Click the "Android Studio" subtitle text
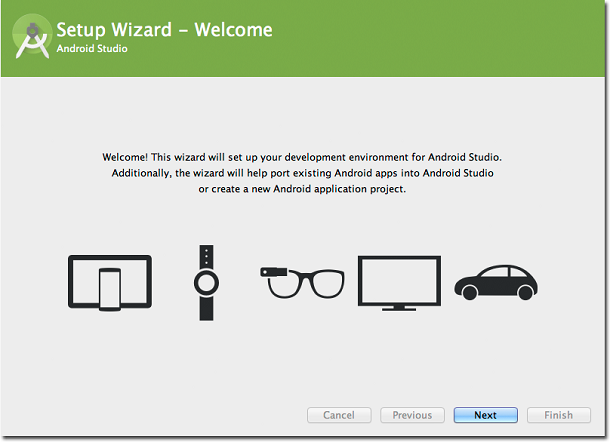610x442 pixels. coord(92,49)
